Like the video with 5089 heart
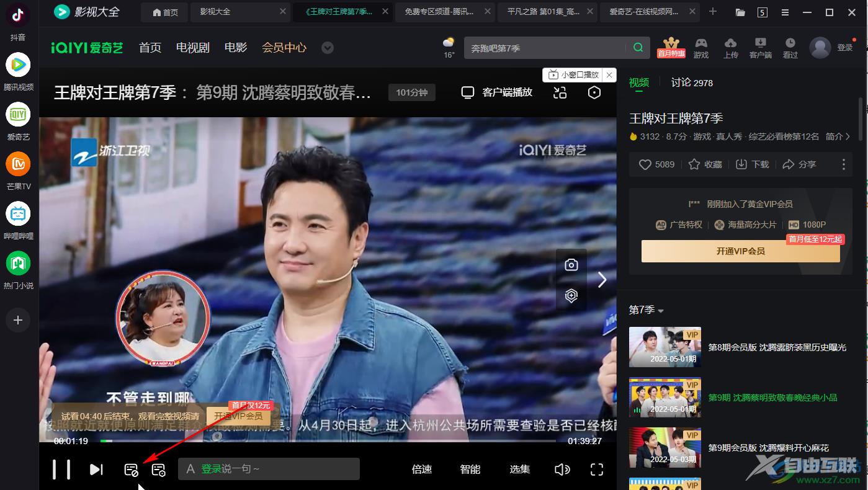868x490 pixels. click(x=656, y=164)
